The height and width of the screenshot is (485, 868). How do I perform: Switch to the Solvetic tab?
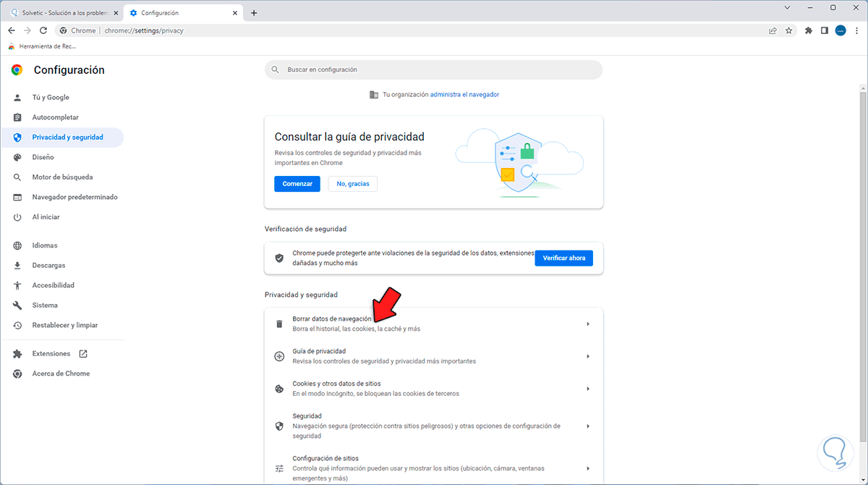coord(64,13)
